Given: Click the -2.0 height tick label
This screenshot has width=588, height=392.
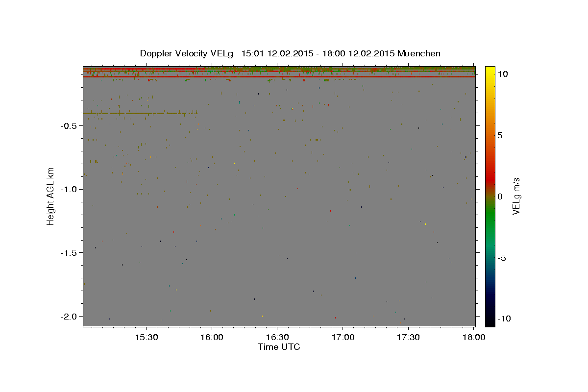Looking at the screenshot, I should [68, 316].
